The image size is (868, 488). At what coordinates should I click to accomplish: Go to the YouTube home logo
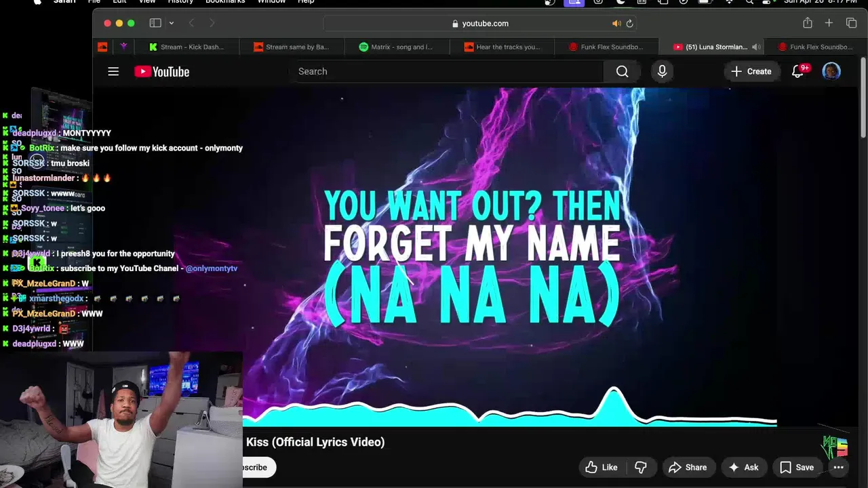(x=161, y=71)
